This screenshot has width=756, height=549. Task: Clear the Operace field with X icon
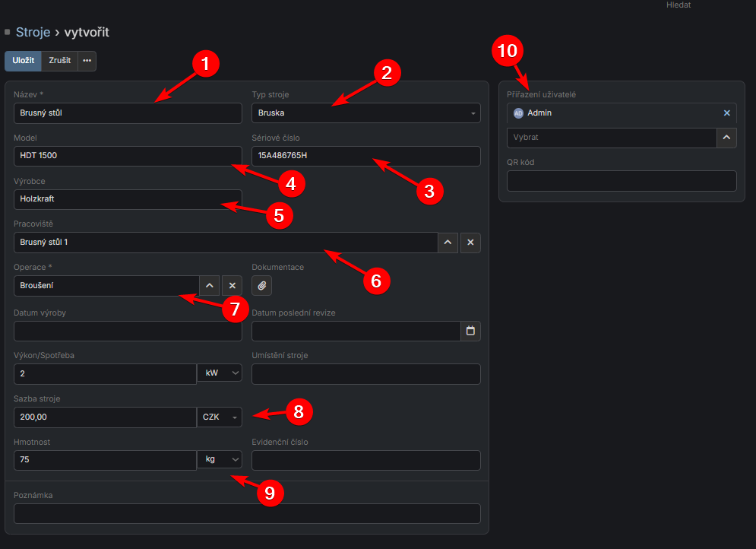[x=232, y=286]
